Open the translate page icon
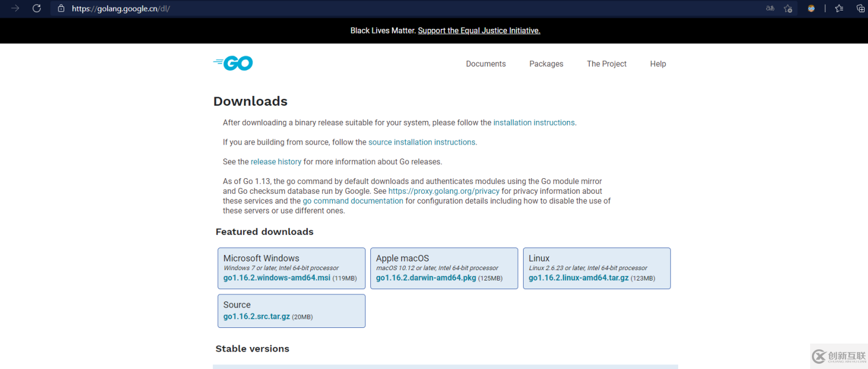Image resolution: width=868 pixels, height=369 pixels. [770, 8]
